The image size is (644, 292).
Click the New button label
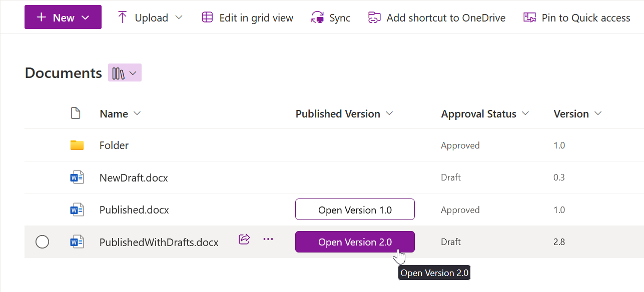click(x=64, y=18)
